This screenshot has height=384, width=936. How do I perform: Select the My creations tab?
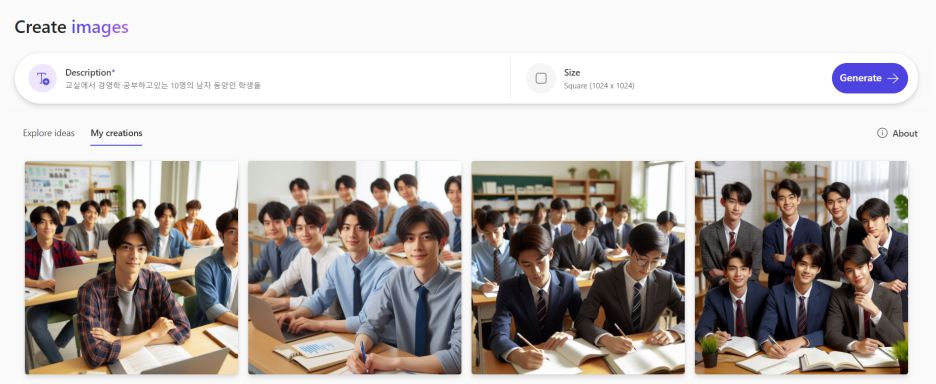click(x=116, y=133)
